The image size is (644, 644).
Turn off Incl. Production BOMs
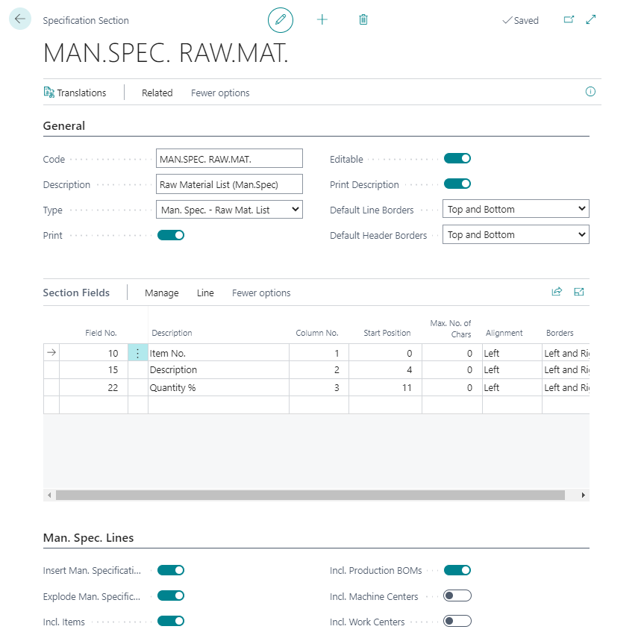click(x=457, y=570)
